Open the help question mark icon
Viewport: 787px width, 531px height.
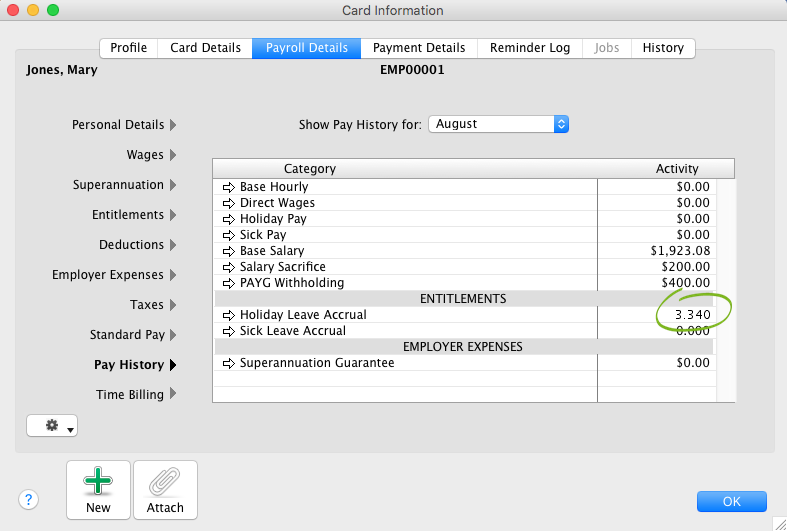click(x=28, y=500)
